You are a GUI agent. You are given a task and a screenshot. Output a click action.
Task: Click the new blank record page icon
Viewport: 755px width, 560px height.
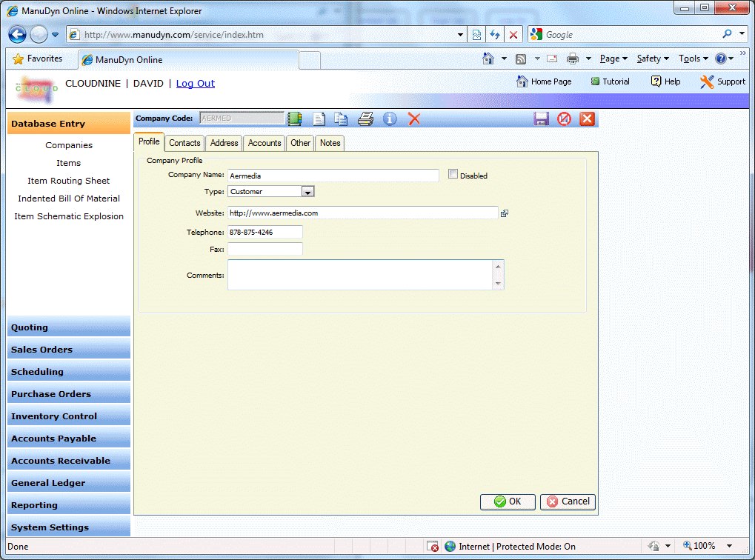pyautogui.click(x=319, y=119)
